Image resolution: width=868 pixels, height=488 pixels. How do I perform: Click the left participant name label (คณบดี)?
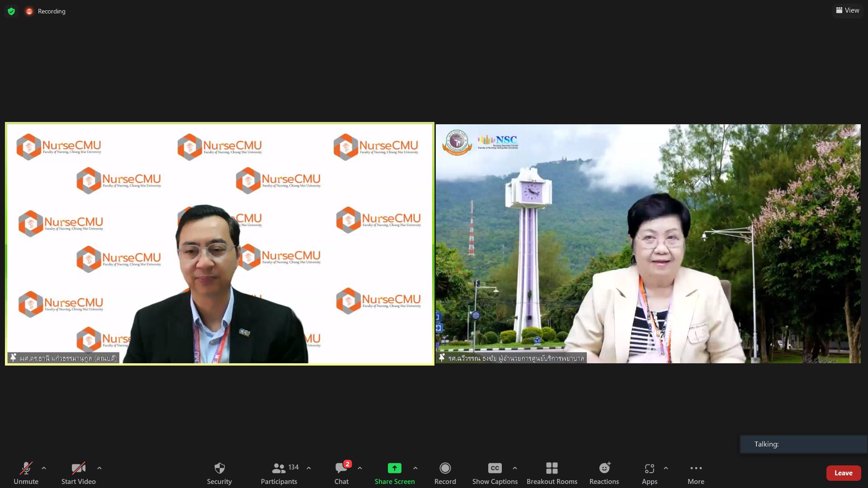tap(68, 358)
